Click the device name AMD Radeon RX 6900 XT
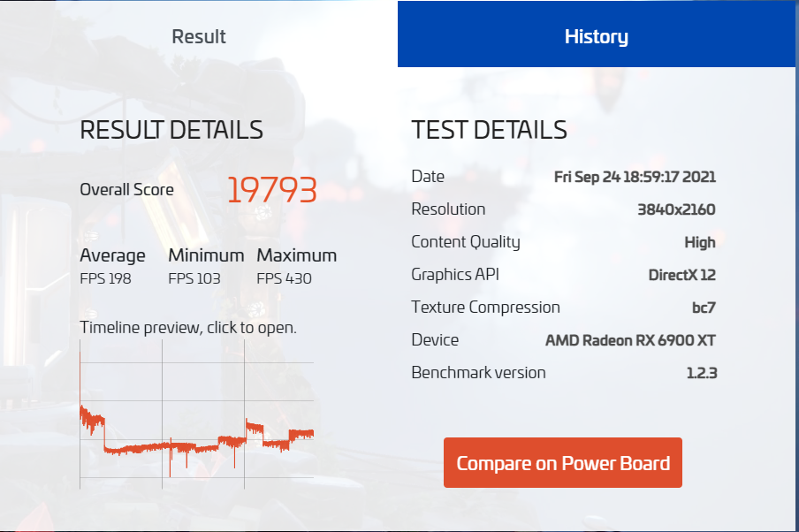Viewport: 799px width, 532px height. point(630,340)
